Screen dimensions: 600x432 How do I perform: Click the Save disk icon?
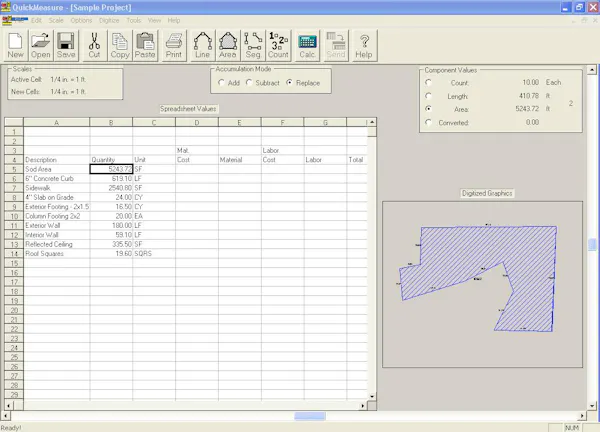[66, 46]
